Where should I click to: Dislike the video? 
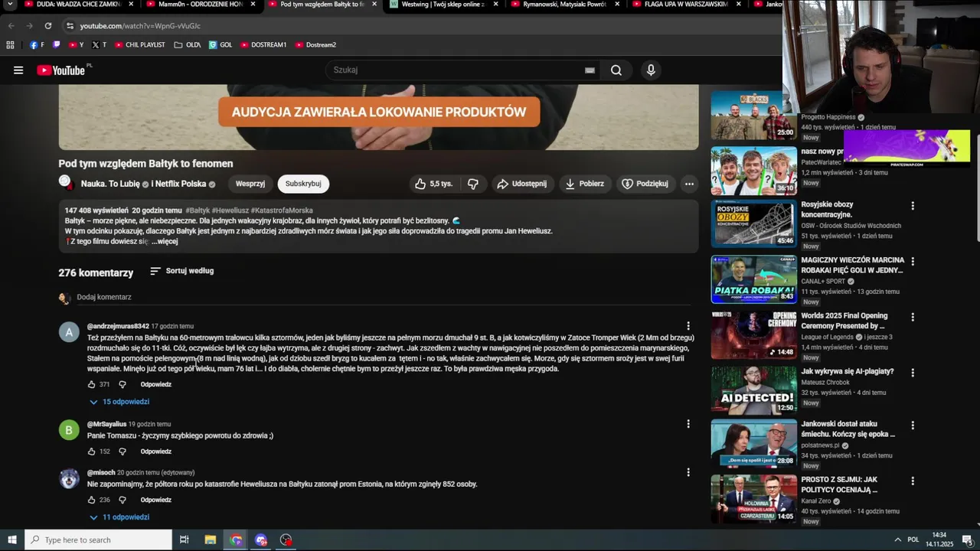click(473, 184)
